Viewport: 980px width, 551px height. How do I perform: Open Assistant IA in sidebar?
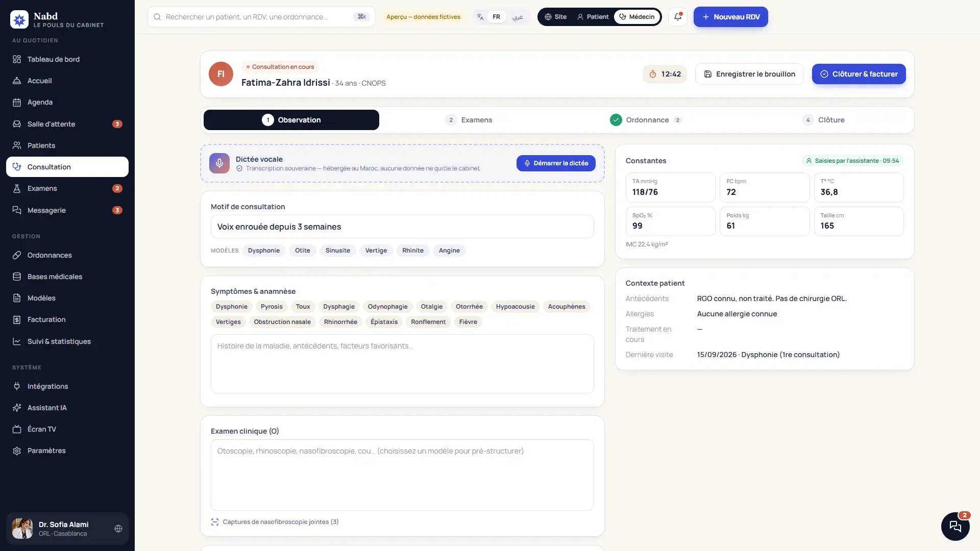[67, 408]
